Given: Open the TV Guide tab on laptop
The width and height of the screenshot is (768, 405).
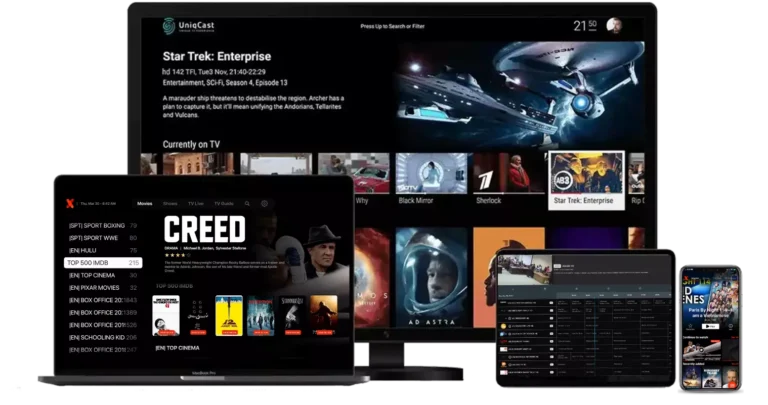Looking at the screenshot, I should pos(223,204).
